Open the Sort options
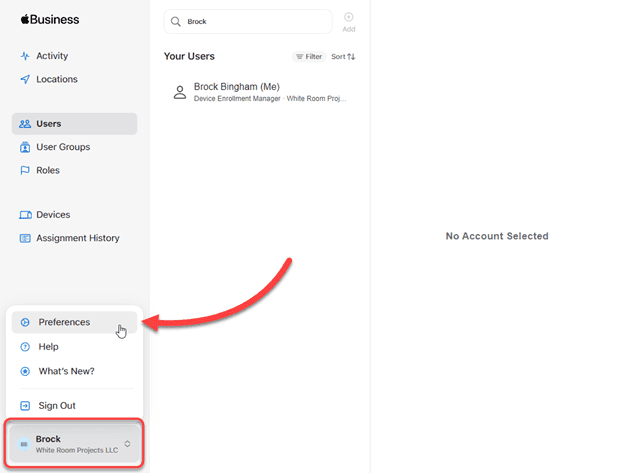The height and width of the screenshot is (473, 624). pos(343,56)
